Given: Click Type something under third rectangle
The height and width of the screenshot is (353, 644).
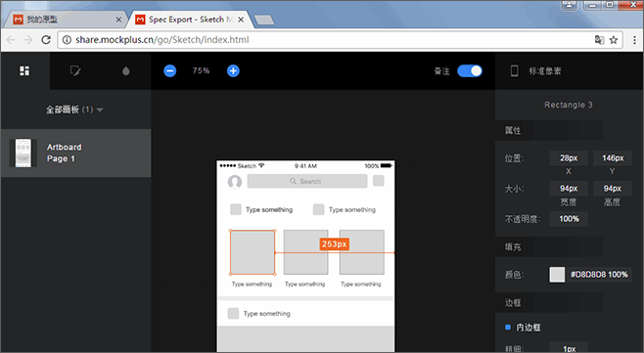Looking at the screenshot, I should tap(361, 284).
